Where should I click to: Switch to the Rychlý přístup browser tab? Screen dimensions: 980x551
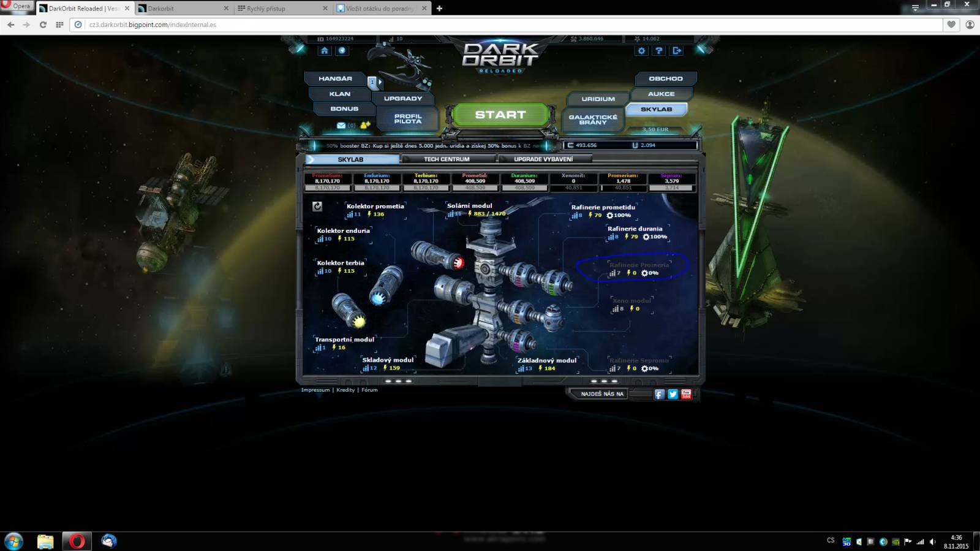282,9
